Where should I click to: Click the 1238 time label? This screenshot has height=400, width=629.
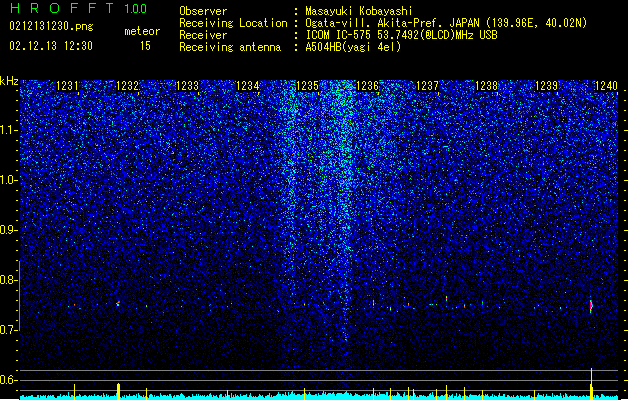486,86
